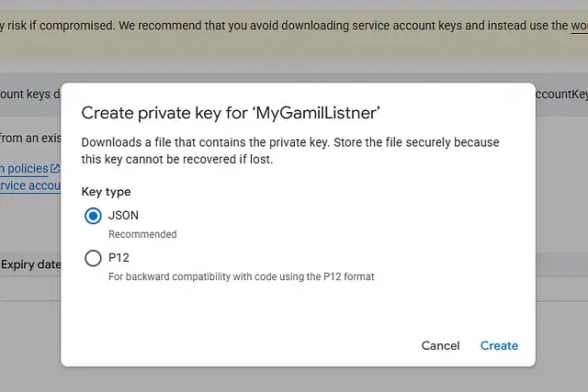Select the JSON key type radio button
The image size is (588, 392).
point(93,217)
